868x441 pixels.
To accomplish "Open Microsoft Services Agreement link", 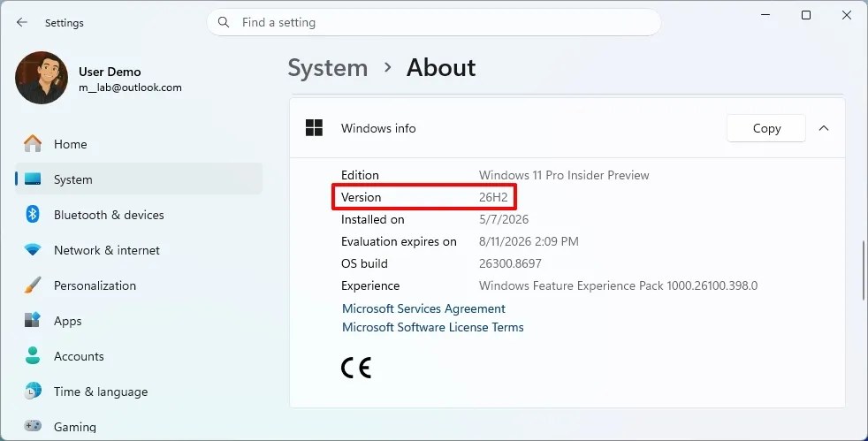I will point(423,308).
